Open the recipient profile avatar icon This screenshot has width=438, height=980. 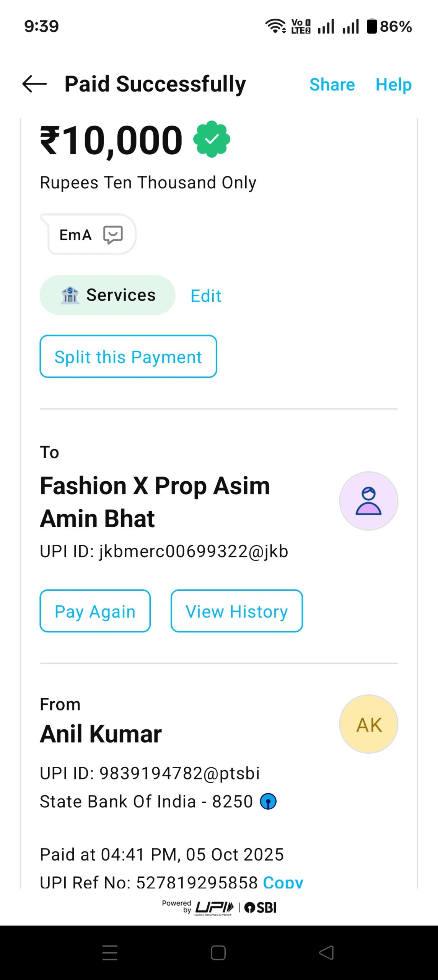(x=368, y=501)
